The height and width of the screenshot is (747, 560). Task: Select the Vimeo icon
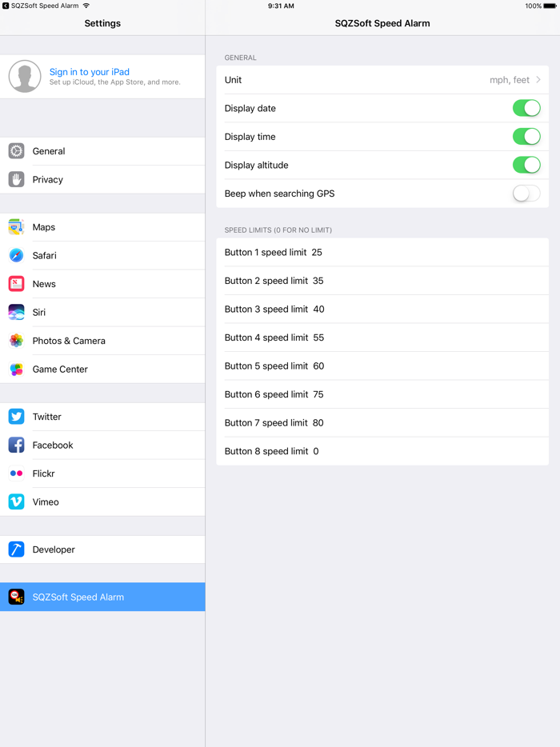coord(16,501)
